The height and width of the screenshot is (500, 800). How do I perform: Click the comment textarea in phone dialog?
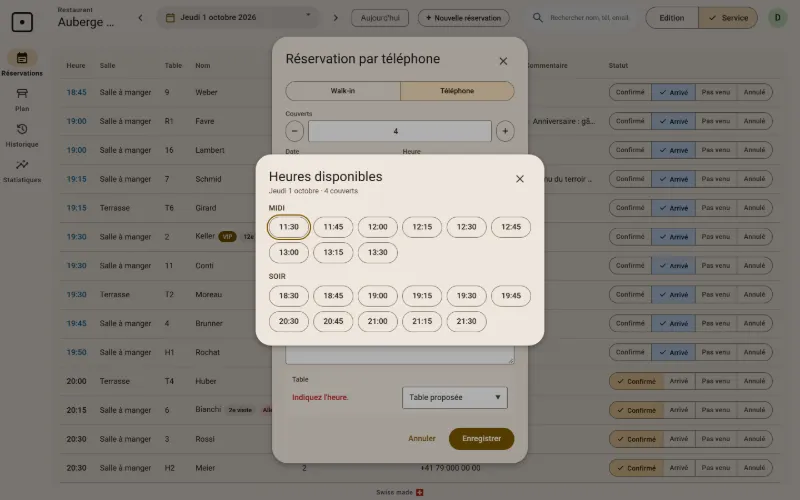[x=400, y=355]
